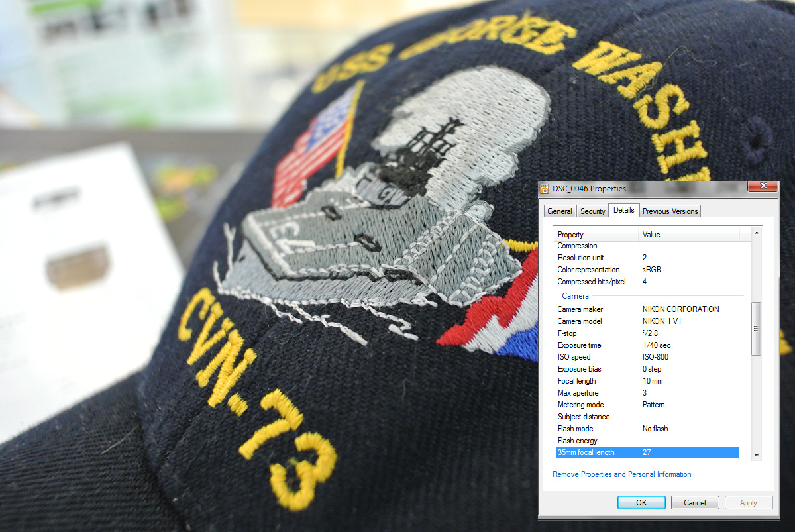The height and width of the screenshot is (532, 795).
Task: Select the Metering mode property row
Action: pos(647,405)
